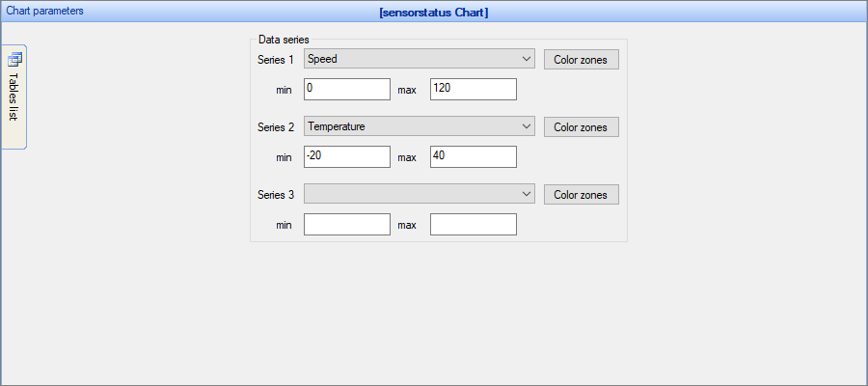Expand Series 3 dropdown arrow
868x386 pixels.
tap(526, 194)
